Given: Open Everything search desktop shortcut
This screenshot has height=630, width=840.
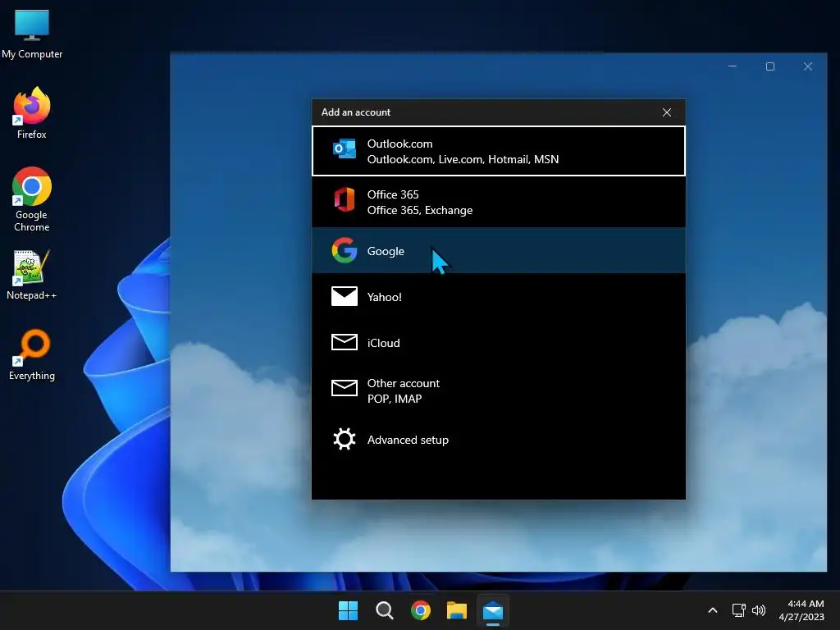Looking at the screenshot, I should click(32, 354).
